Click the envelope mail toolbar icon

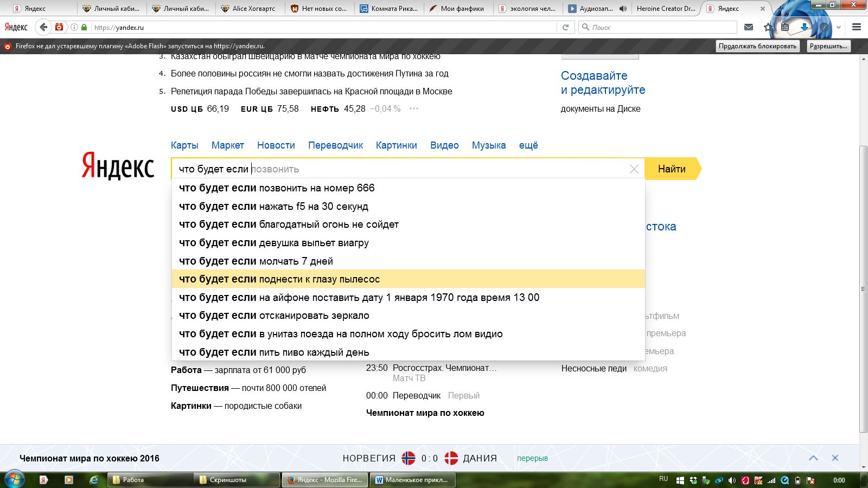pos(749,27)
